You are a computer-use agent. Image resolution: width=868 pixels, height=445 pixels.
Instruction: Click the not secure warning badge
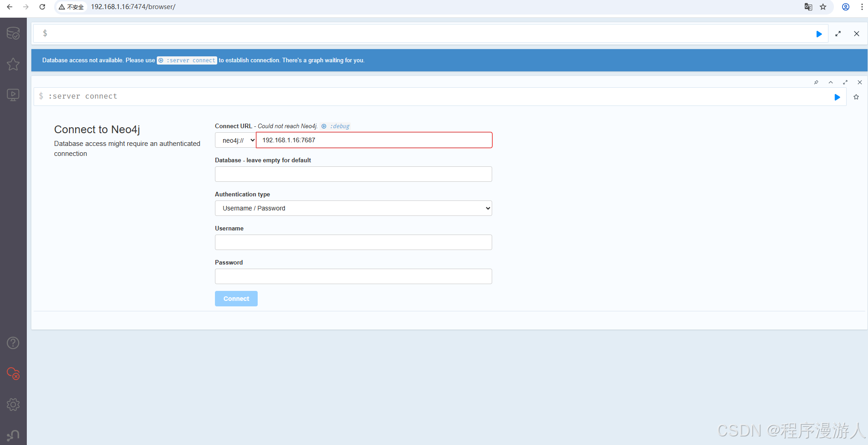pyautogui.click(x=71, y=7)
